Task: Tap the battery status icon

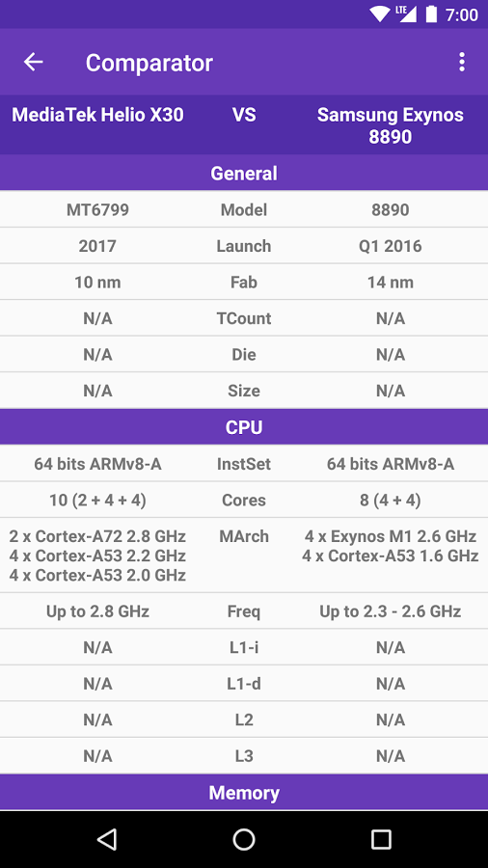Action: coord(431,14)
